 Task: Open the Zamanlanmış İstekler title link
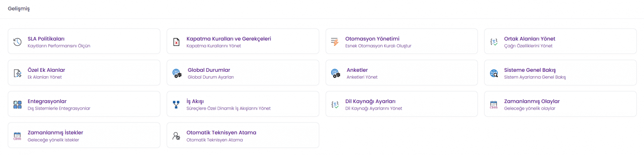click(55, 133)
